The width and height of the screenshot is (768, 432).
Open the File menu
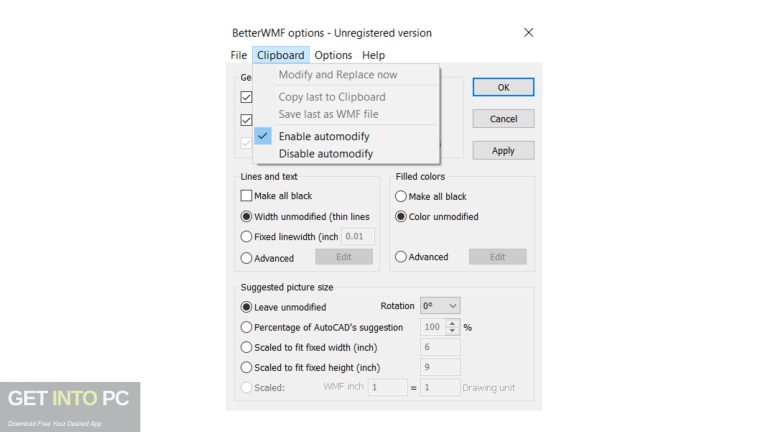point(238,55)
